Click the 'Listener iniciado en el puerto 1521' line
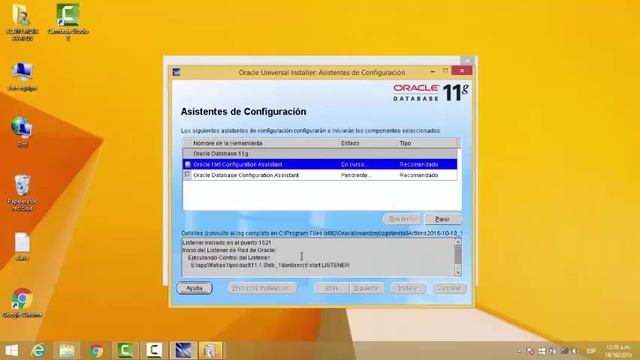Viewport: 640px width, 360px height. coord(227,242)
